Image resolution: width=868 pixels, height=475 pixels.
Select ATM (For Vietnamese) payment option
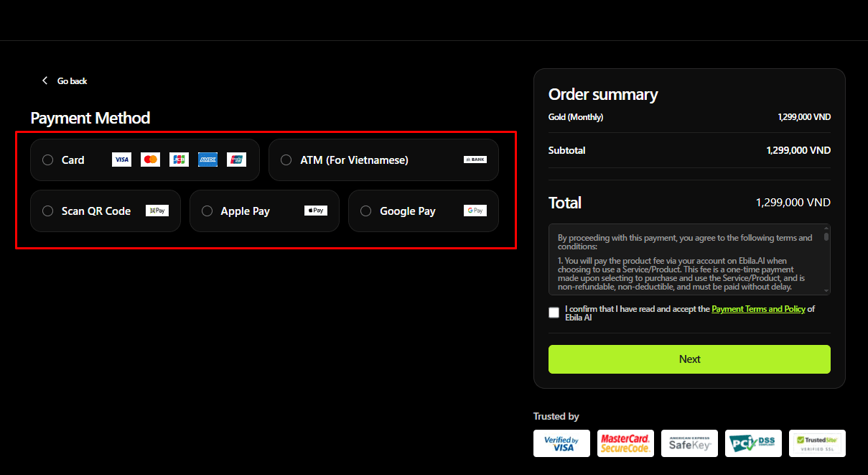coord(286,160)
